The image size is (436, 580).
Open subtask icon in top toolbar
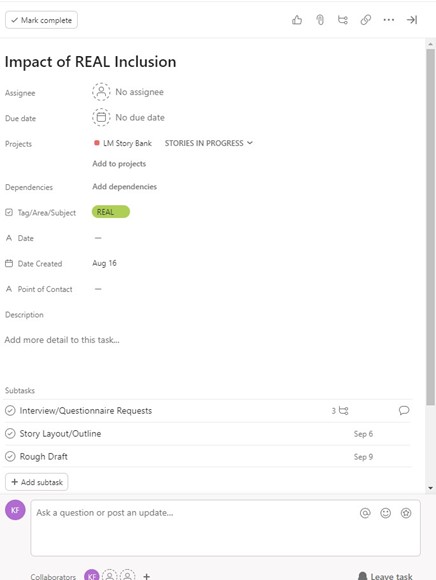343,20
